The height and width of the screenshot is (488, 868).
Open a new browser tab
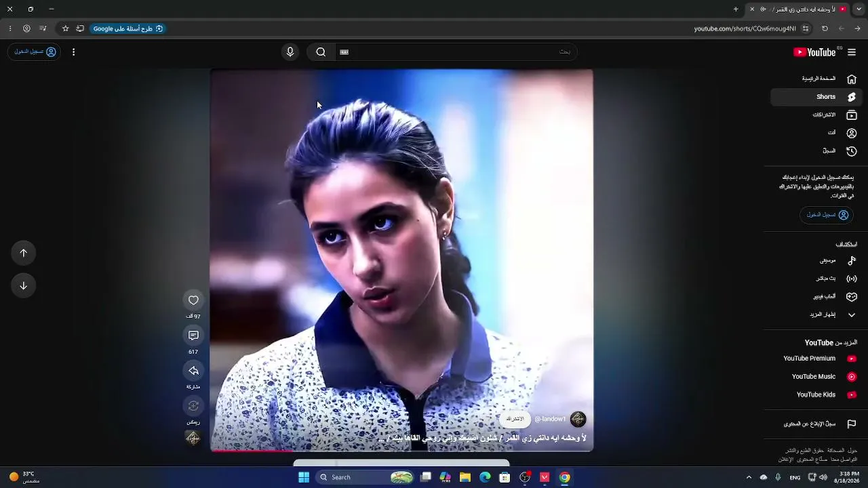pyautogui.click(x=736, y=9)
